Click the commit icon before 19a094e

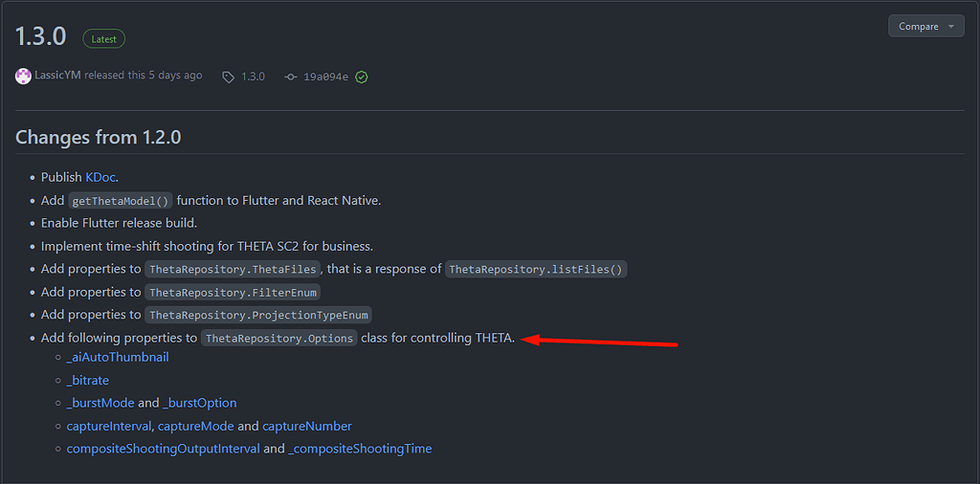click(x=290, y=77)
